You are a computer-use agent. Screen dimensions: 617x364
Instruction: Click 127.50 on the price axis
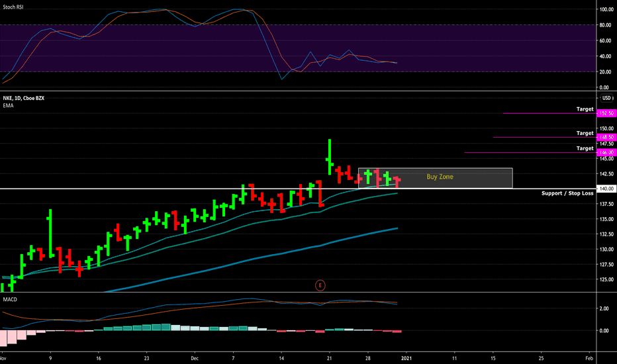point(606,265)
